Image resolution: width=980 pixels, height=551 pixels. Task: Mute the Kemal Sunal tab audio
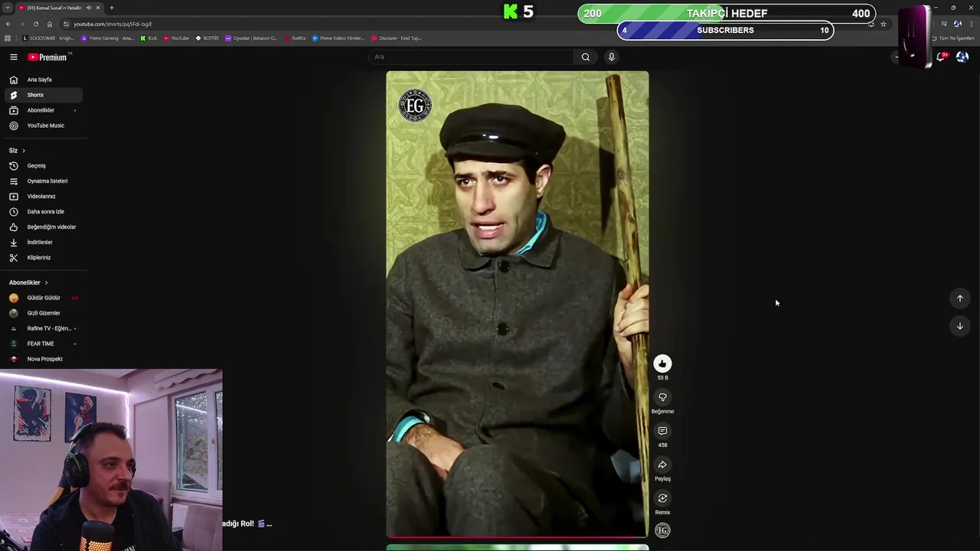click(89, 8)
